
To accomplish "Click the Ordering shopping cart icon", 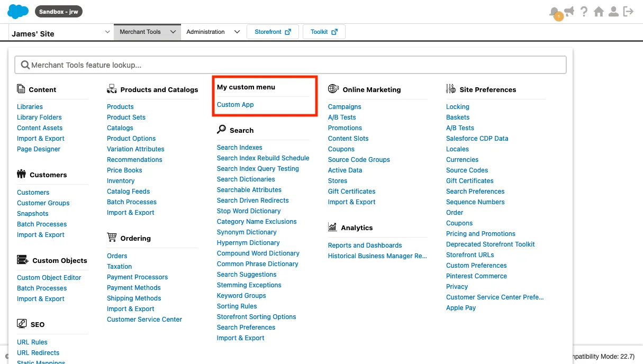I will coord(112,238).
